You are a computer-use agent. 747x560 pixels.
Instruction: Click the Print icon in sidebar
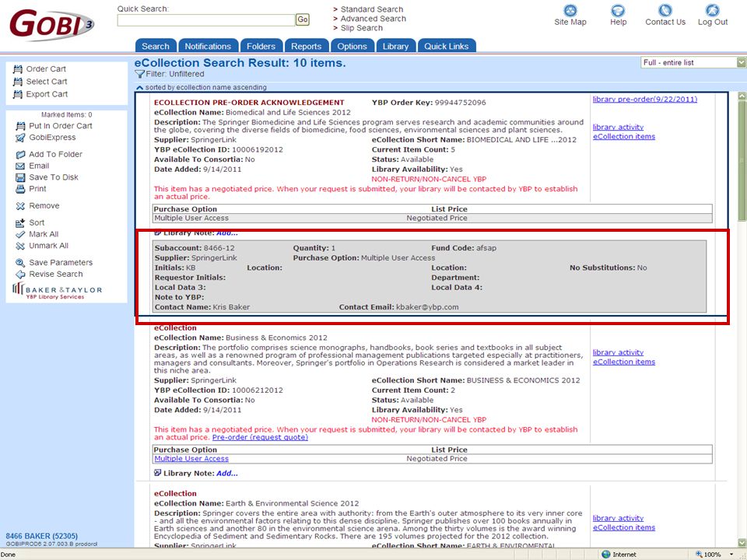point(20,189)
